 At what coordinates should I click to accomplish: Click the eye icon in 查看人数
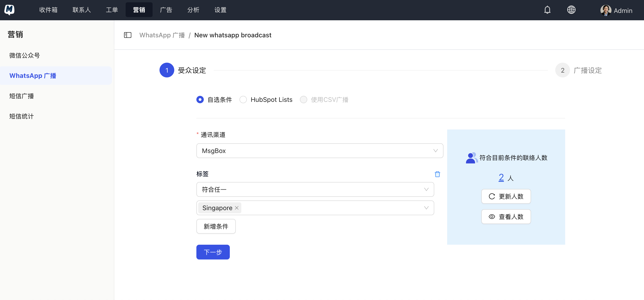(x=492, y=217)
